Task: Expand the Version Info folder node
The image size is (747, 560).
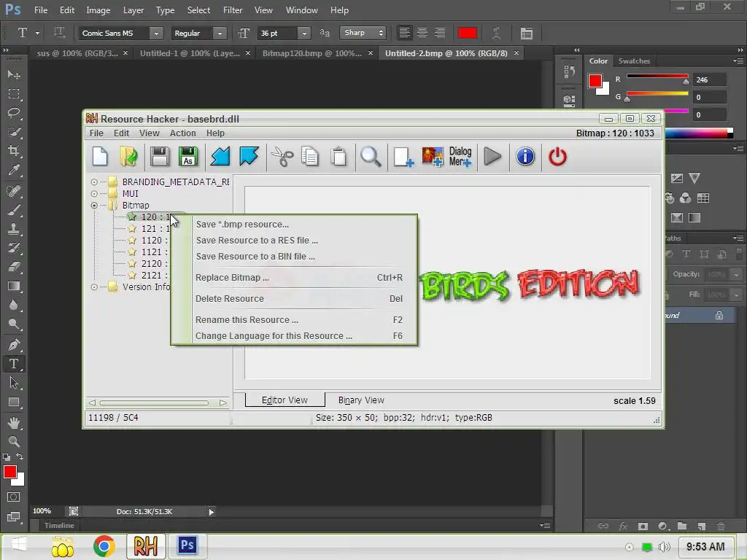Action: coord(94,287)
